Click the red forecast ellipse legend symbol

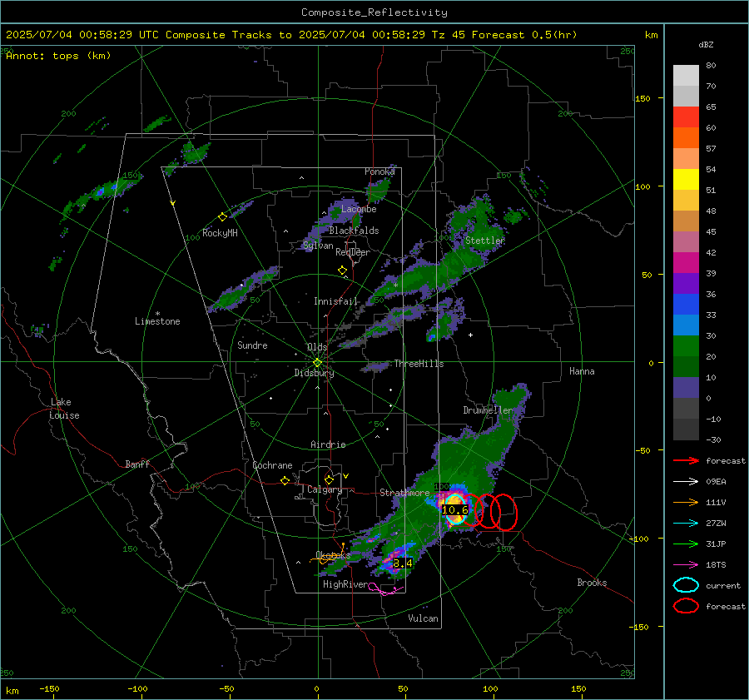[x=686, y=606]
